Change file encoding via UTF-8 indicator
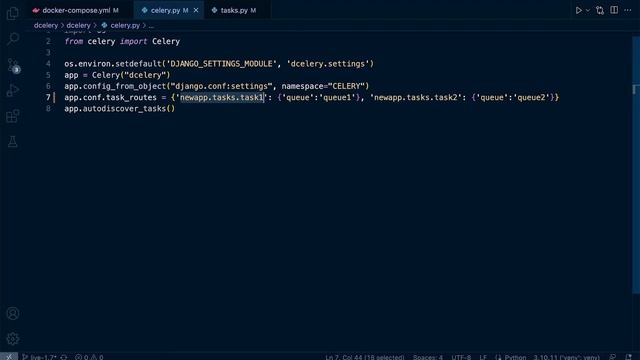Image resolution: width=640 pixels, height=360 pixels. [x=461, y=357]
